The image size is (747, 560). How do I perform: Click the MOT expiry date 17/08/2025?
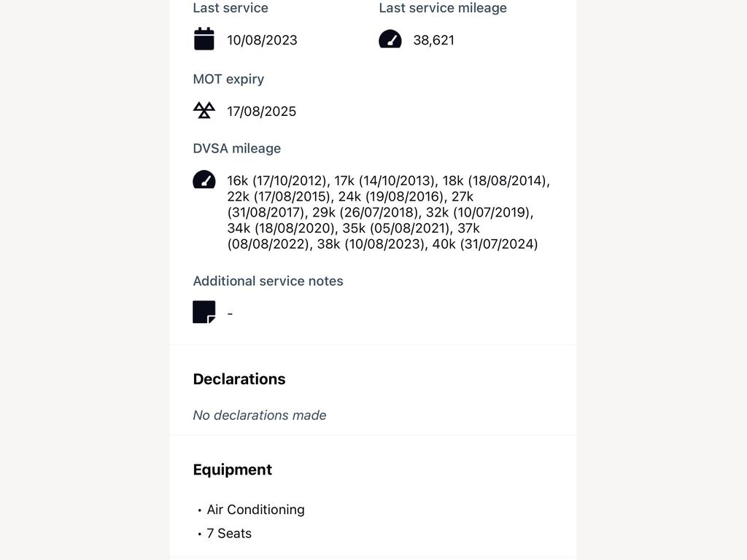[x=262, y=112]
